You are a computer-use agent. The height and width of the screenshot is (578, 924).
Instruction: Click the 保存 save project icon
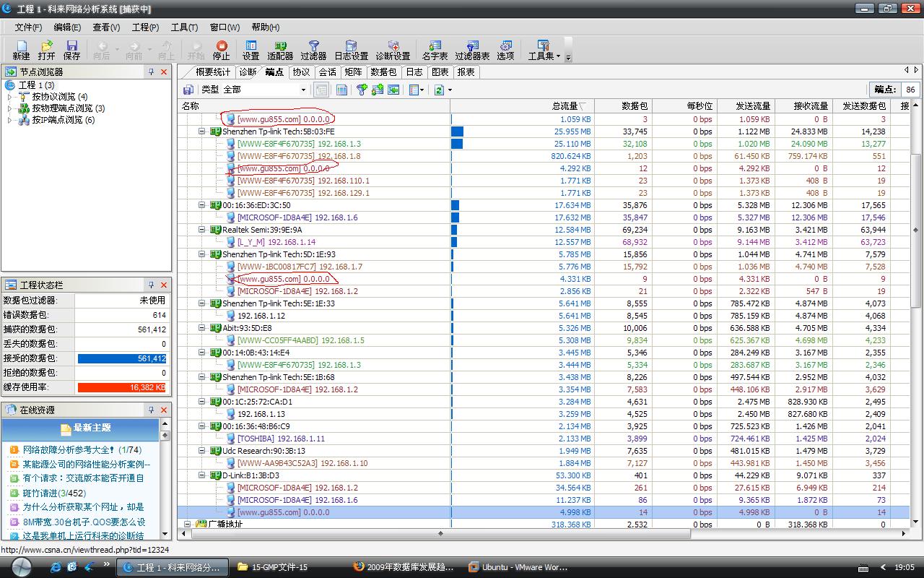coord(71,50)
